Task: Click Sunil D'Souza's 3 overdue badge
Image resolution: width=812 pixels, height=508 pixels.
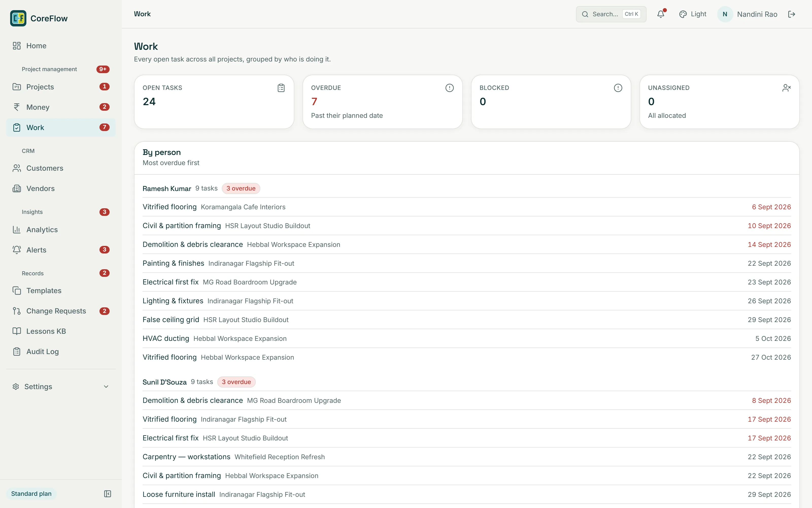Action: click(x=236, y=382)
